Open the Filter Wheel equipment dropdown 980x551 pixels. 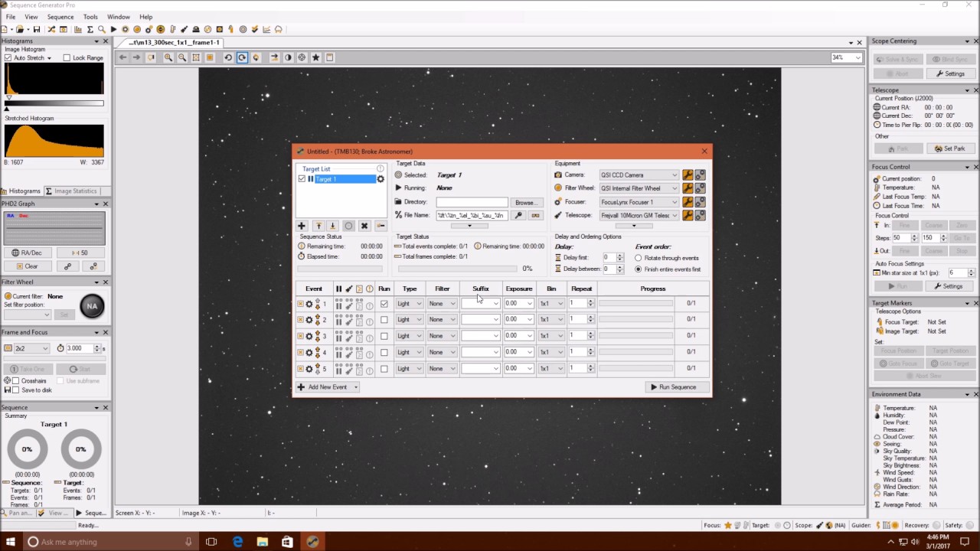point(674,188)
